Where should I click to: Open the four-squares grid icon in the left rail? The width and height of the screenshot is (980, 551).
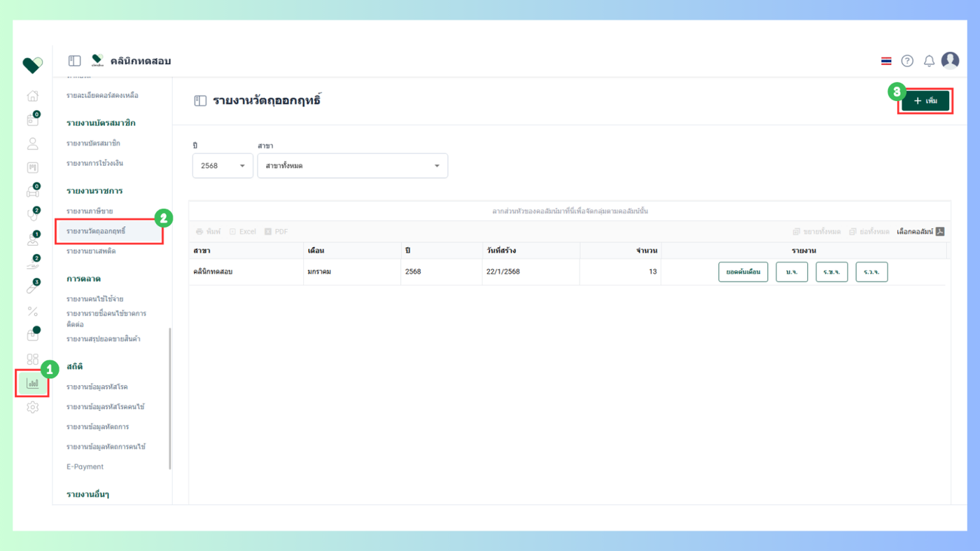click(x=32, y=359)
